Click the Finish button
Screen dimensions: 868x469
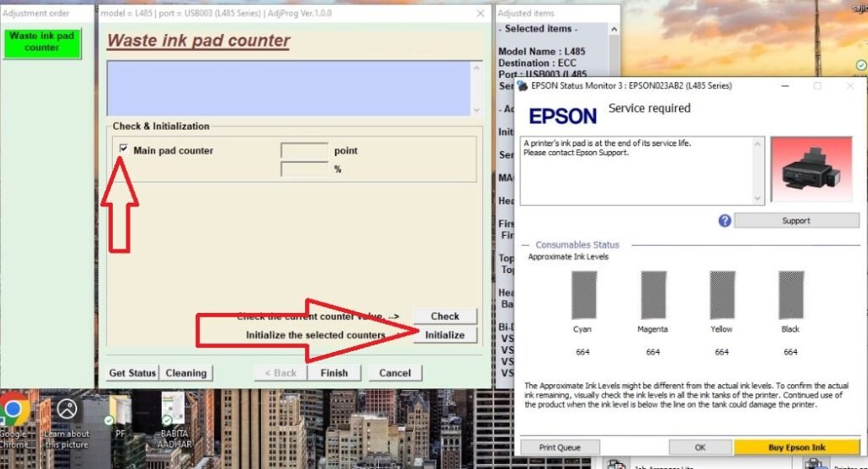click(x=334, y=372)
